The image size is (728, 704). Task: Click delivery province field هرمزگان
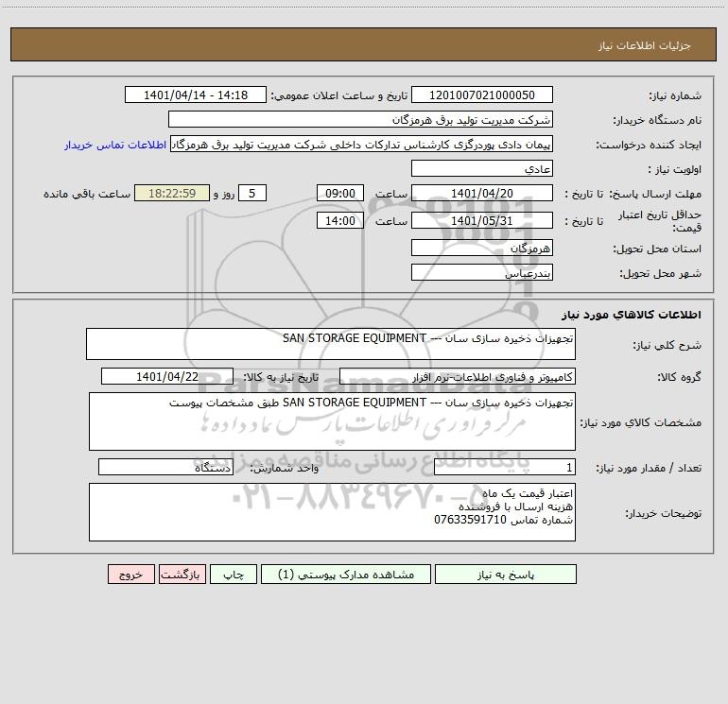point(482,248)
